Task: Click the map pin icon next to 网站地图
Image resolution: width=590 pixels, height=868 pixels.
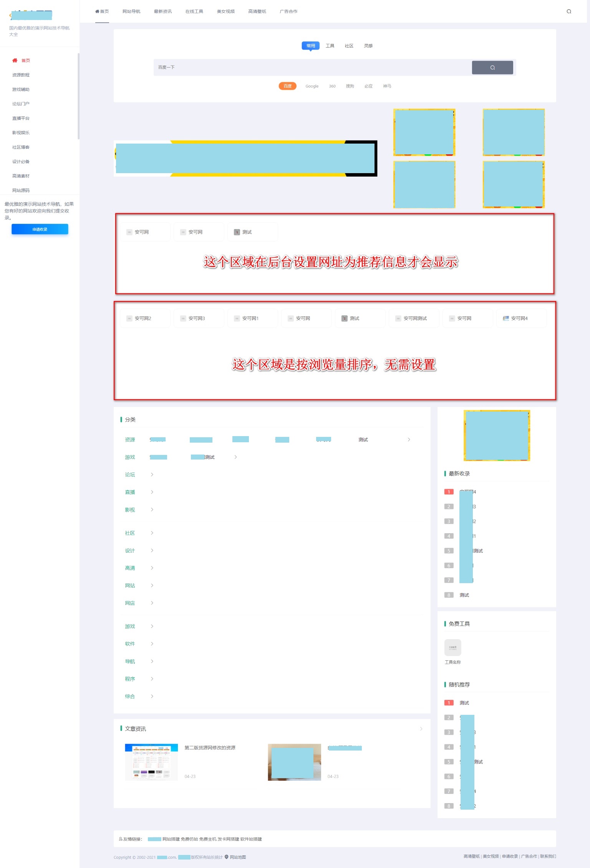Action: coord(227,857)
